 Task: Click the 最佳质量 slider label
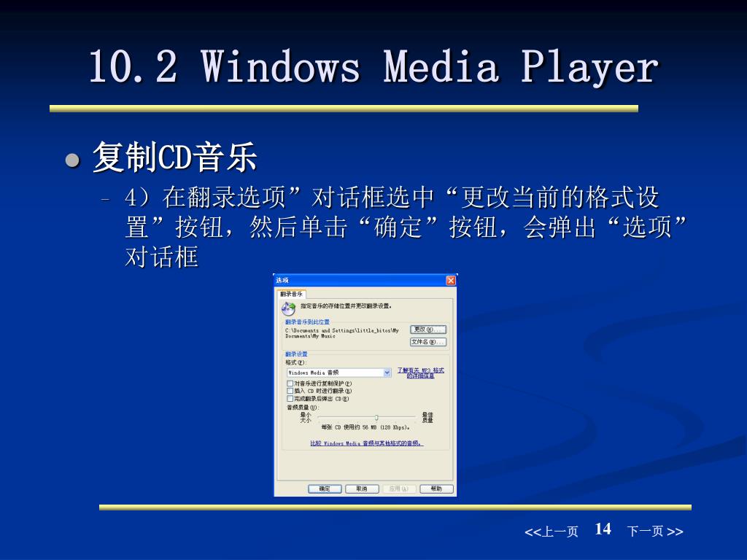coord(427,418)
